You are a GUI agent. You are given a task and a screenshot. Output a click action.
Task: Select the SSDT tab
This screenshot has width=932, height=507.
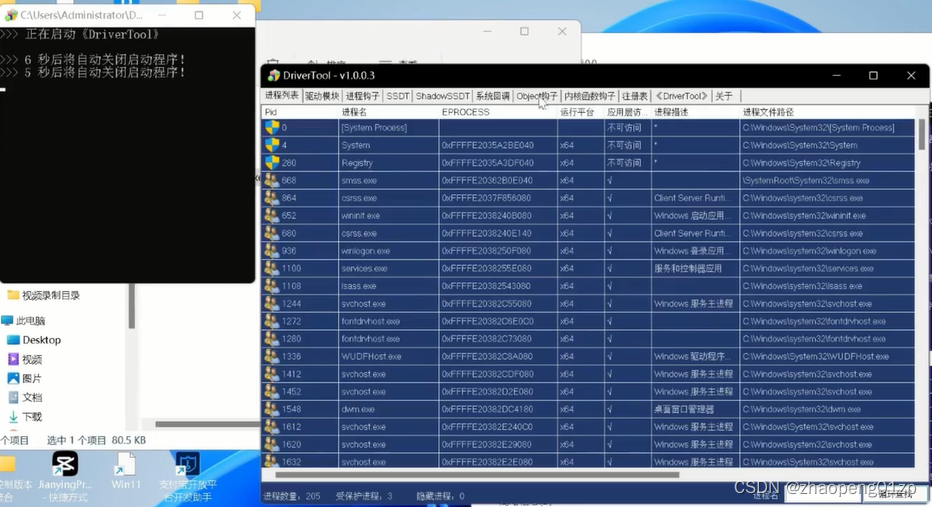point(398,96)
